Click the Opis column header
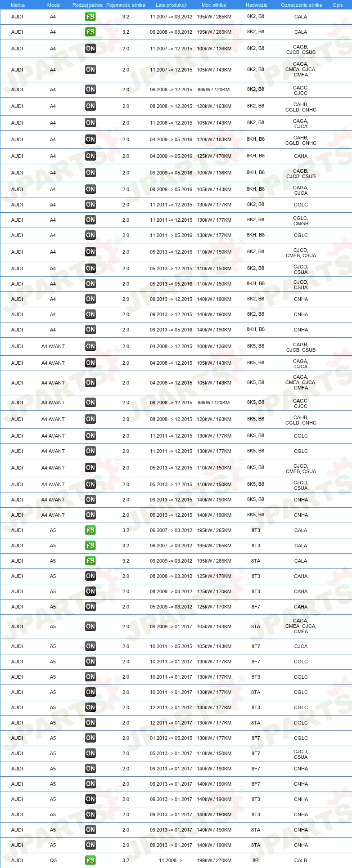352x868 pixels. pos(338,5)
